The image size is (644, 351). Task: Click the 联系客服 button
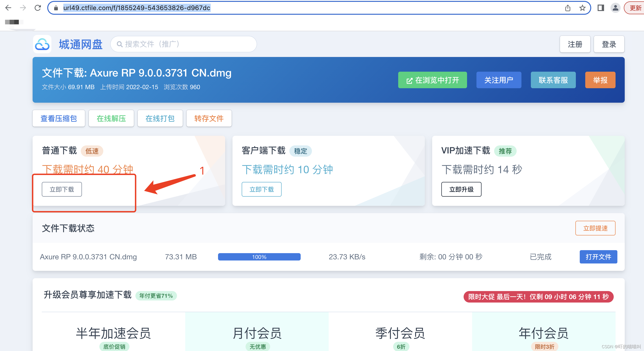553,80
